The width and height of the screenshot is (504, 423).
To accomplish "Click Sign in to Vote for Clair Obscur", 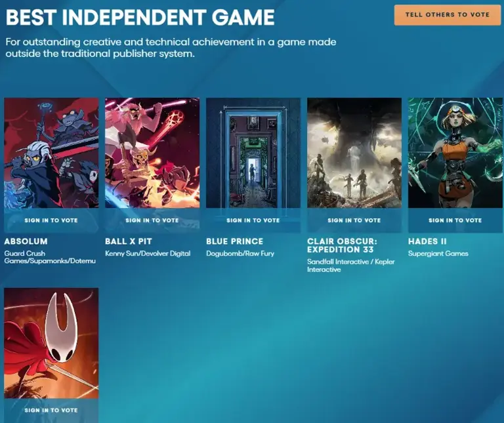I will (x=354, y=220).
